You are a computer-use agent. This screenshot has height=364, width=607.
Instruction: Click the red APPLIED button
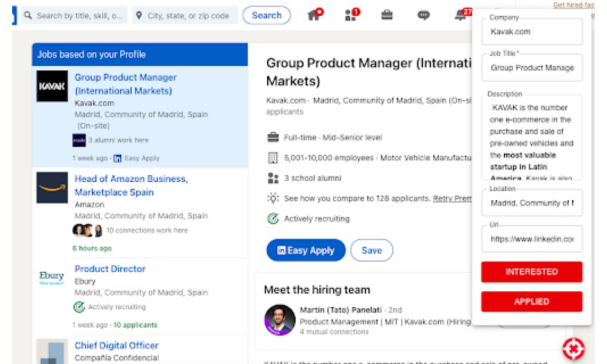(532, 302)
